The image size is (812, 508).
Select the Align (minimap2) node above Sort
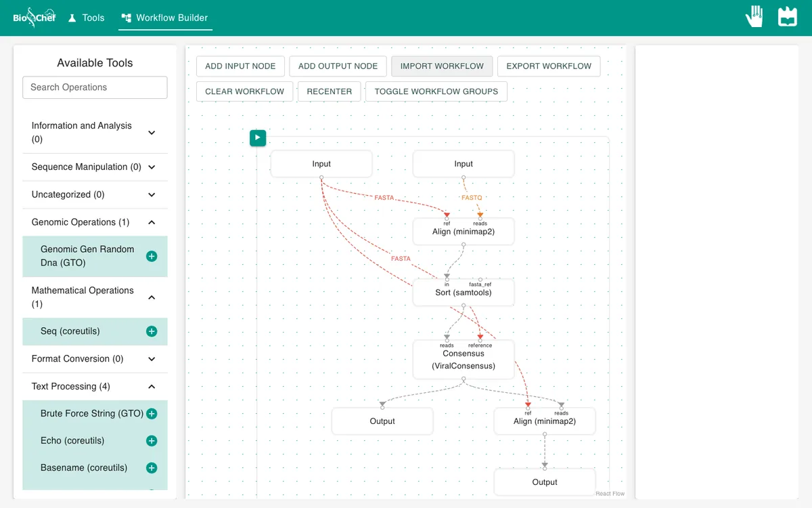(x=464, y=232)
